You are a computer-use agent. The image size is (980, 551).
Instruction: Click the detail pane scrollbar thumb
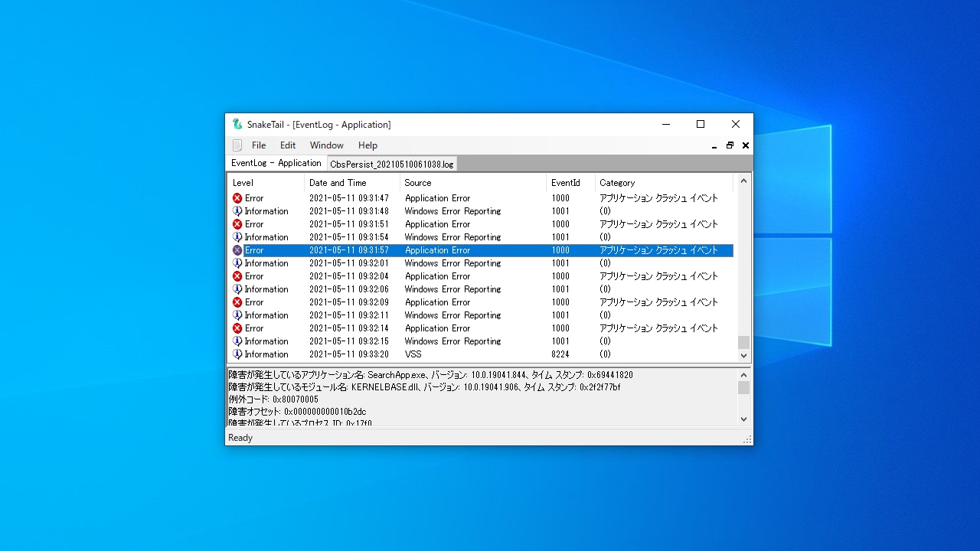743,388
